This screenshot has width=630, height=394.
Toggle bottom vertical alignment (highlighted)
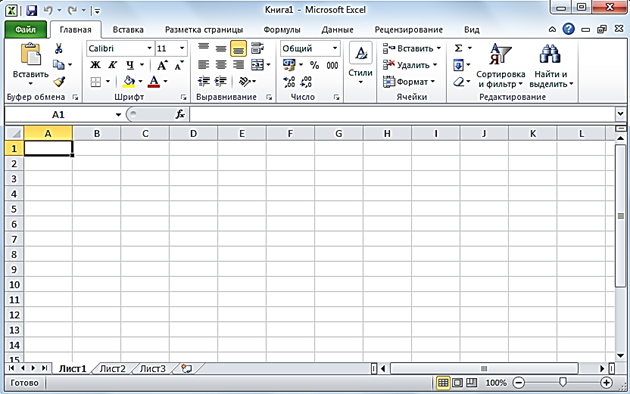coord(238,49)
